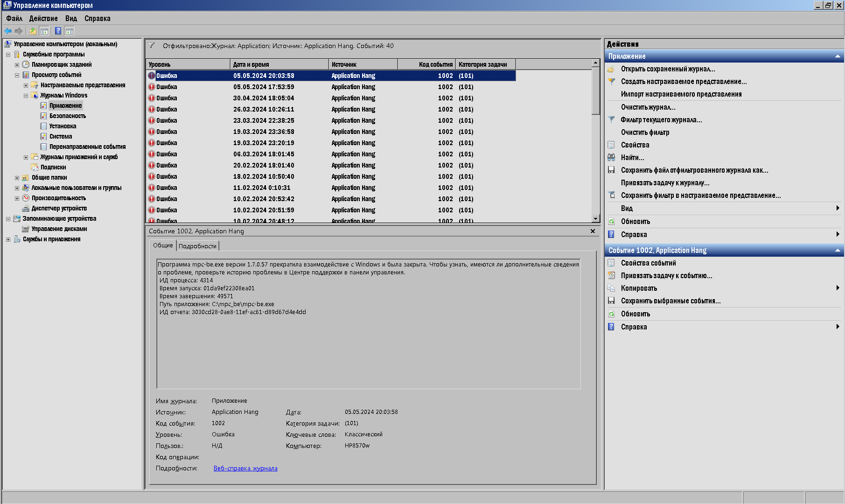Click the funnel icon of Фильтр текущего журнала
The width and height of the screenshot is (845, 504).
(x=611, y=119)
